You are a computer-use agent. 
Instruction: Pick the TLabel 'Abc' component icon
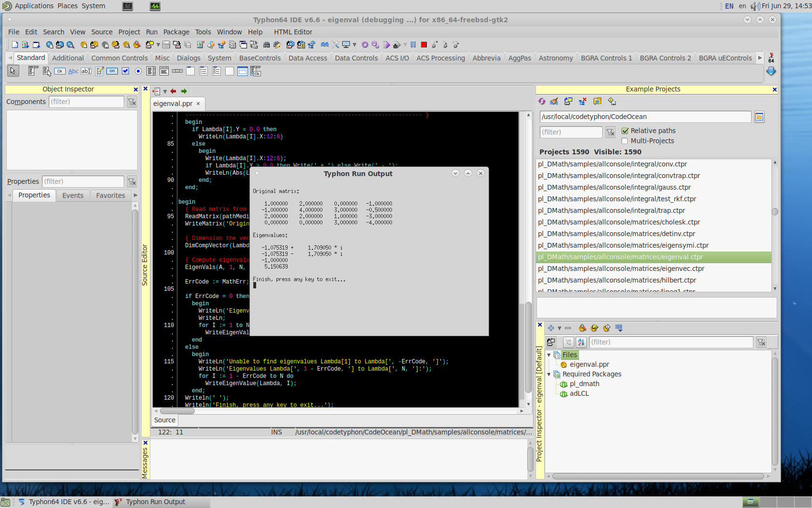click(x=73, y=71)
